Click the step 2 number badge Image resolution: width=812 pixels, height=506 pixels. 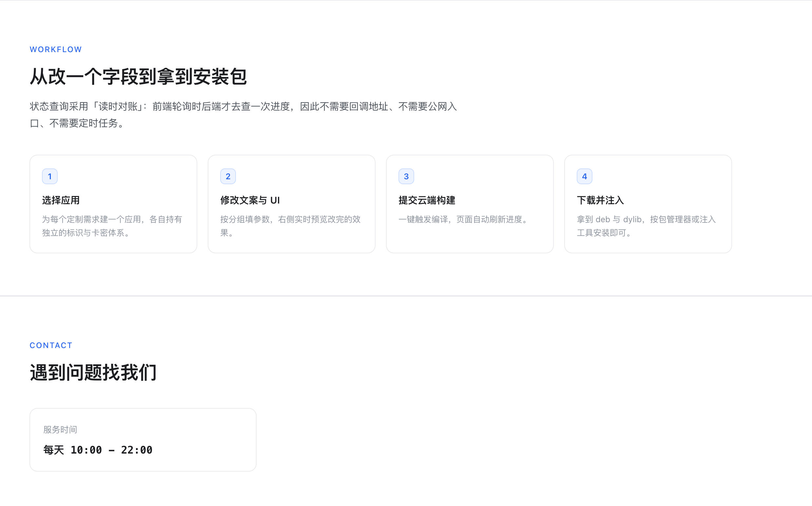tap(228, 176)
